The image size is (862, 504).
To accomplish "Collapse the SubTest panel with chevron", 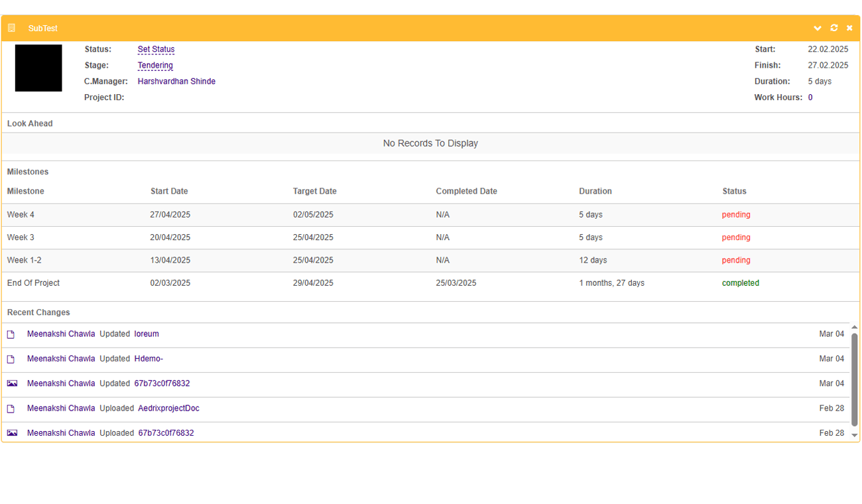I will point(818,28).
